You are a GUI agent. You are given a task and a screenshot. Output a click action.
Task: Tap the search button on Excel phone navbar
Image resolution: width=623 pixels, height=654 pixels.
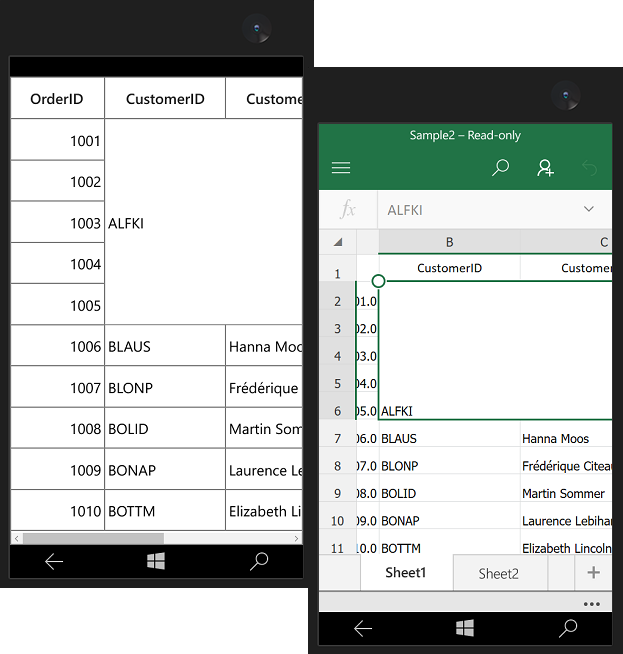pos(568,628)
